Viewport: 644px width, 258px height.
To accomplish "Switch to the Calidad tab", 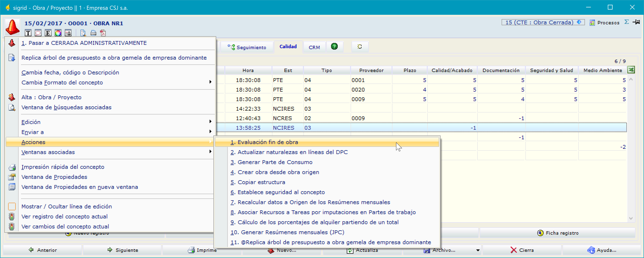I will click(288, 46).
